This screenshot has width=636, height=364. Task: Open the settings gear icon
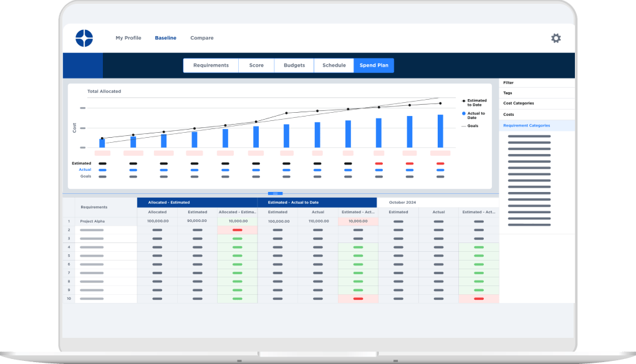556,38
